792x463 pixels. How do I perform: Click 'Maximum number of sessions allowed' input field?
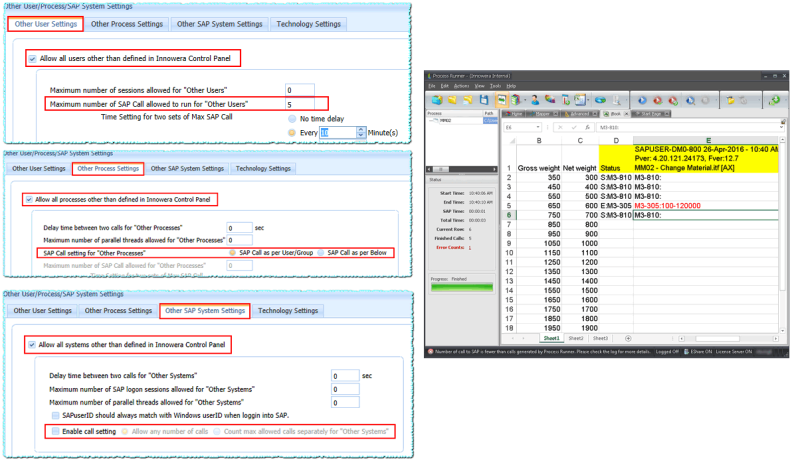[x=300, y=90]
